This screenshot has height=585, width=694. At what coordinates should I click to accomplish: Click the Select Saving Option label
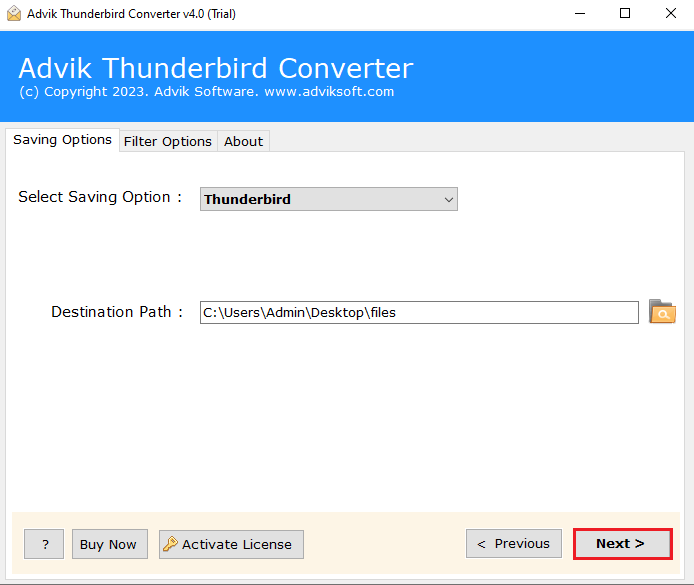[x=100, y=197]
